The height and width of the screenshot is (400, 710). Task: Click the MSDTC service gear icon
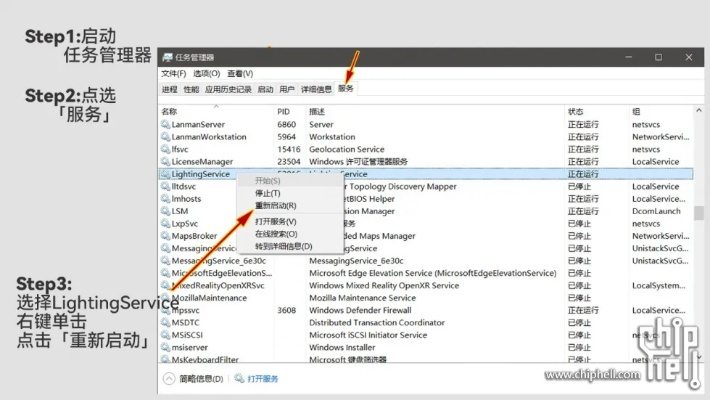(166, 323)
